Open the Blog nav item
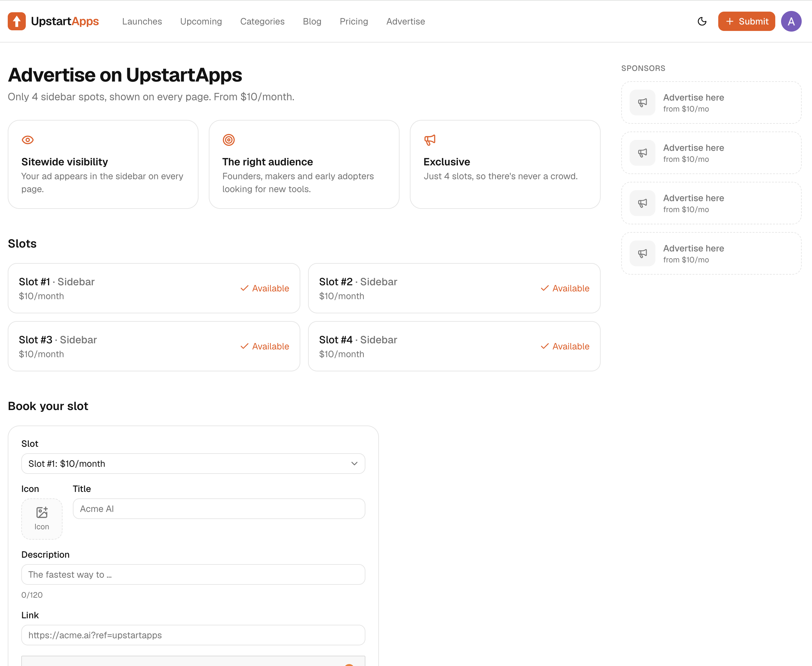Viewport: 812px width, 666px height. 312,22
